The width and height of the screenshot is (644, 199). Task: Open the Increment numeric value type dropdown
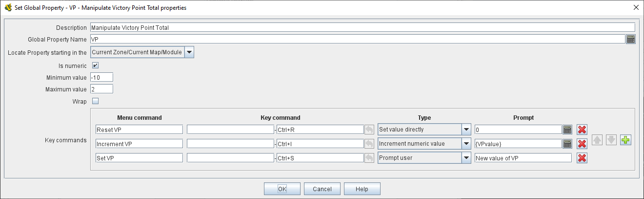[466, 144]
